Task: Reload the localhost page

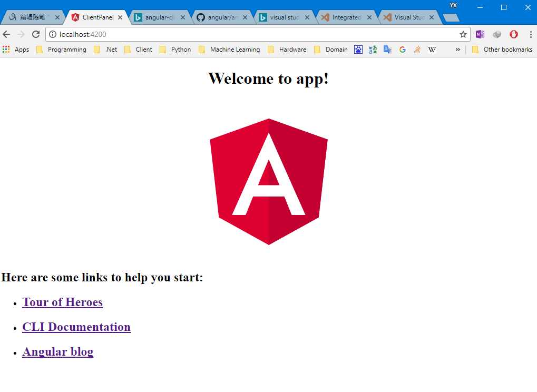Action: [x=36, y=34]
